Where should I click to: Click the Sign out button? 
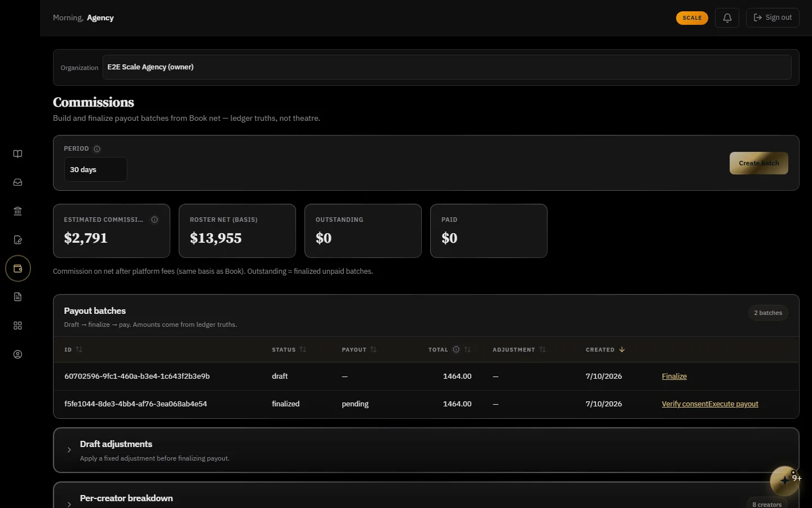point(773,17)
